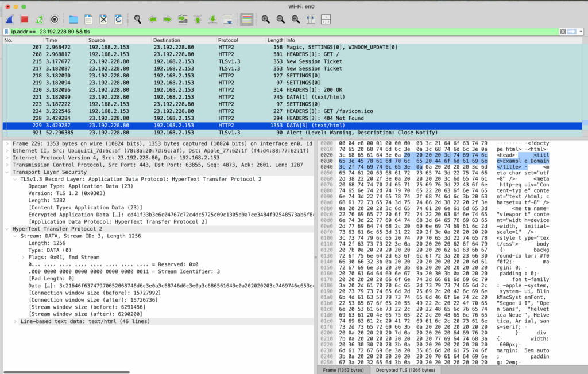Close this capture file toolbar icon

coord(103,20)
